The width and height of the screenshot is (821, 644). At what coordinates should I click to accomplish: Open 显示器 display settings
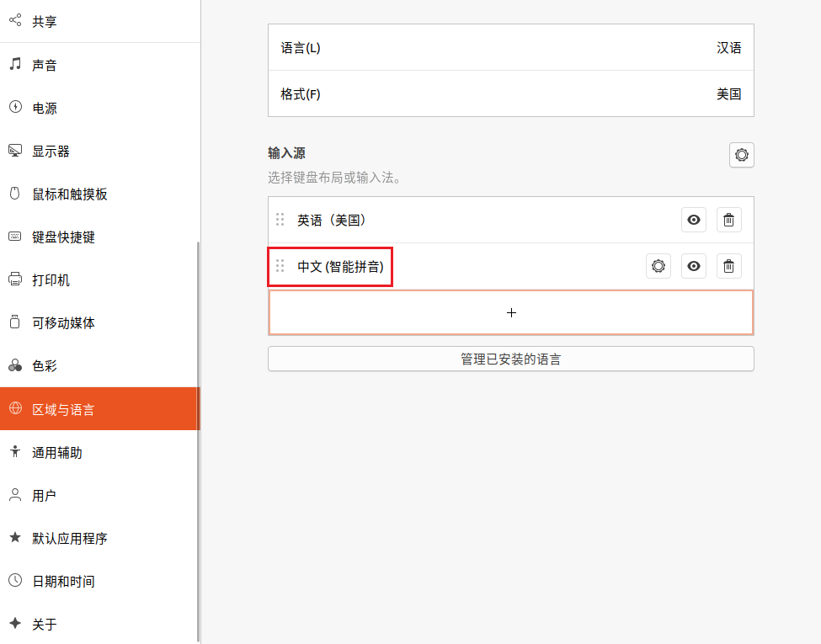51,152
